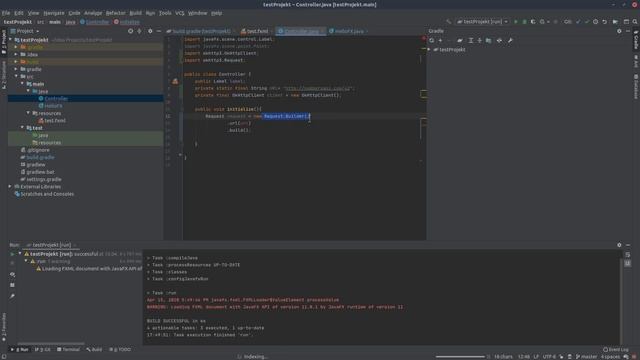
Task: Open the Git tool window button
Action: click(x=43, y=349)
